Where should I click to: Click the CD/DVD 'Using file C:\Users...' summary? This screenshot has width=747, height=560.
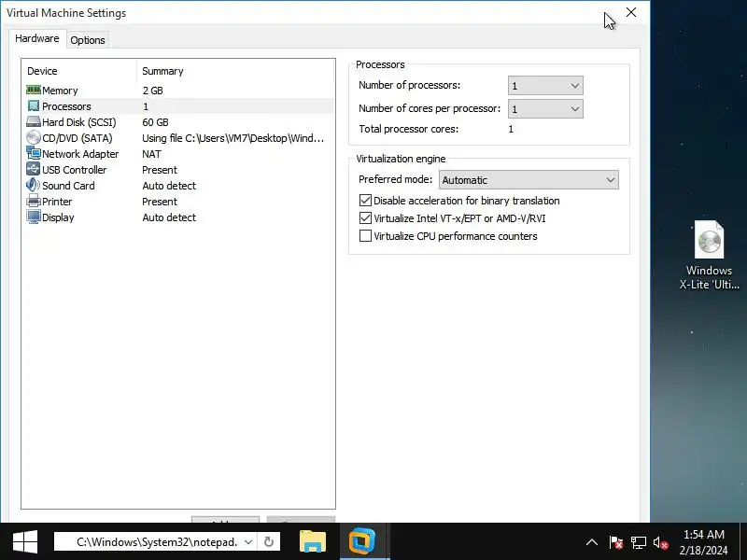[x=233, y=138]
